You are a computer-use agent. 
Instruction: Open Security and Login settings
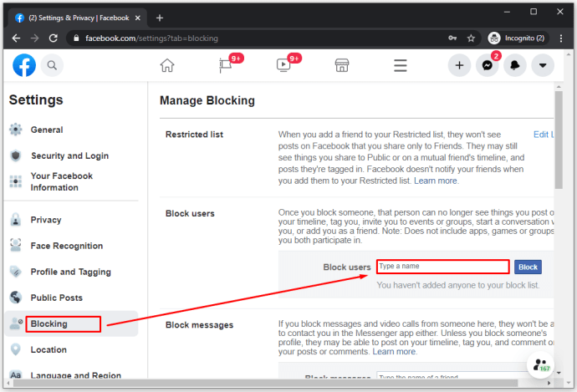[x=70, y=156]
